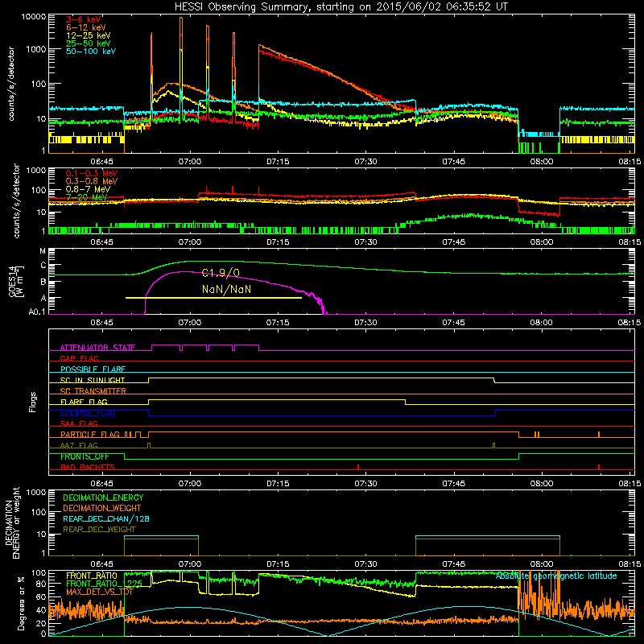Image resolution: width=644 pixels, height=644 pixels.
Task: Click the 08:00 tick in Flags panel
Action: pyautogui.click(x=541, y=484)
